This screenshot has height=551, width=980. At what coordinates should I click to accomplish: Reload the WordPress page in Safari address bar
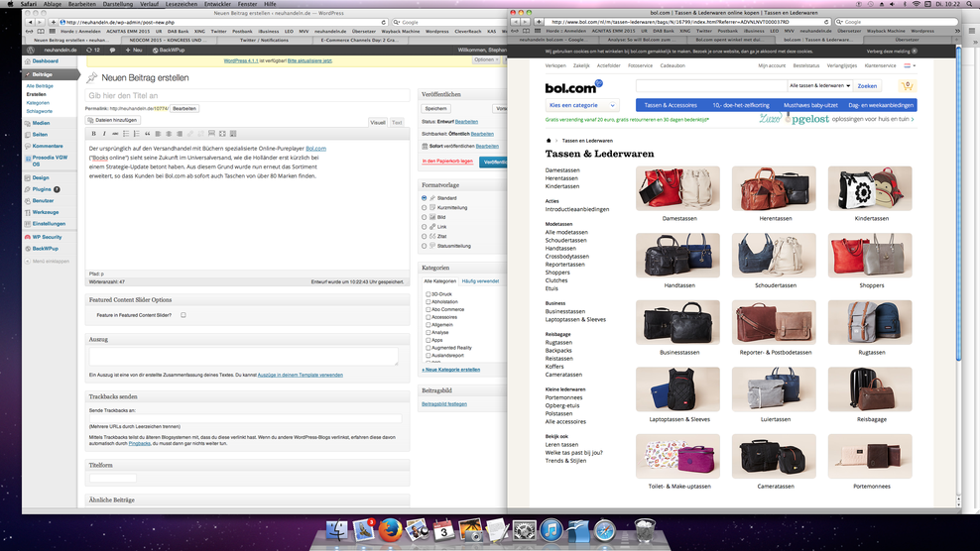383,22
